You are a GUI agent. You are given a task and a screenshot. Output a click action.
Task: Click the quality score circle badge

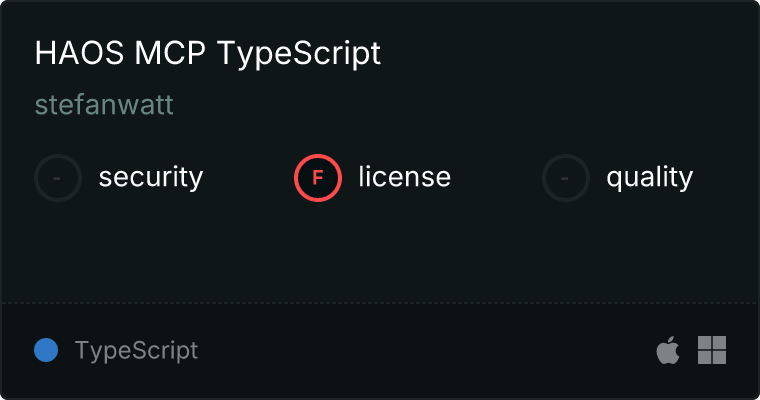(566, 178)
